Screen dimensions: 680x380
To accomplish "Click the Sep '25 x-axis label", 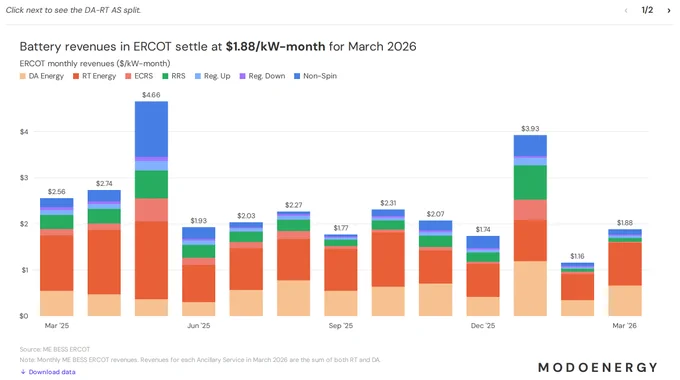I will pyautogui.click(x=341, y=325).
